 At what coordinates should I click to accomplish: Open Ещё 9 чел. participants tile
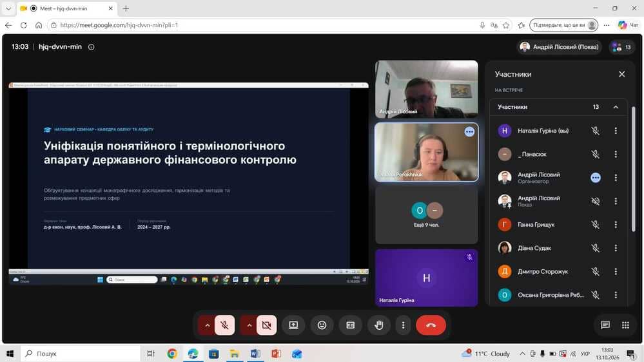coord(426,215)
